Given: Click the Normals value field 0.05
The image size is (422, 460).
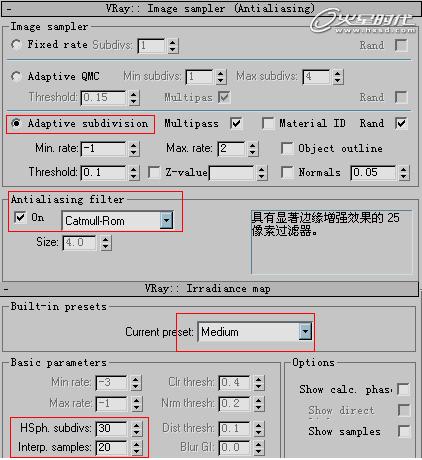Looking at the screenshot, I should 373,173.
